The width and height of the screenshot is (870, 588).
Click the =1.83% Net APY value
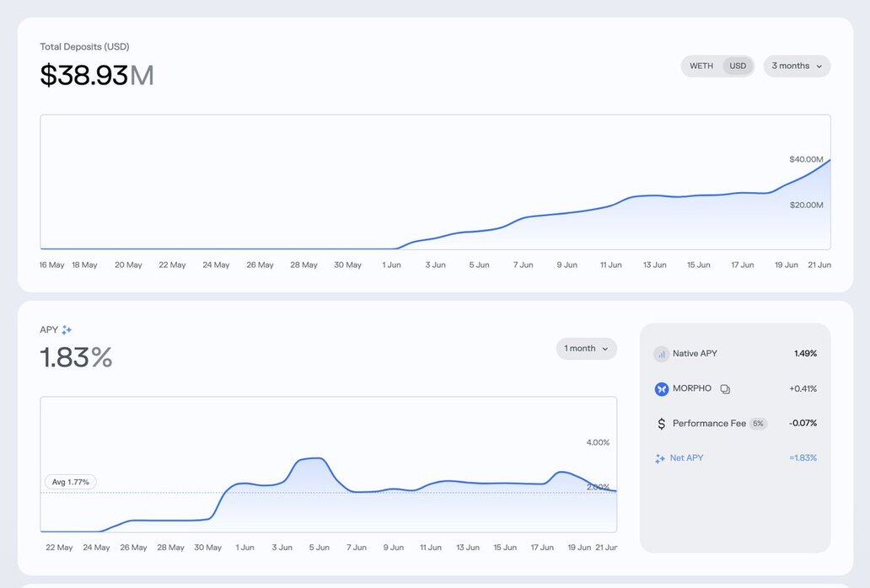(x=803, y=458)
